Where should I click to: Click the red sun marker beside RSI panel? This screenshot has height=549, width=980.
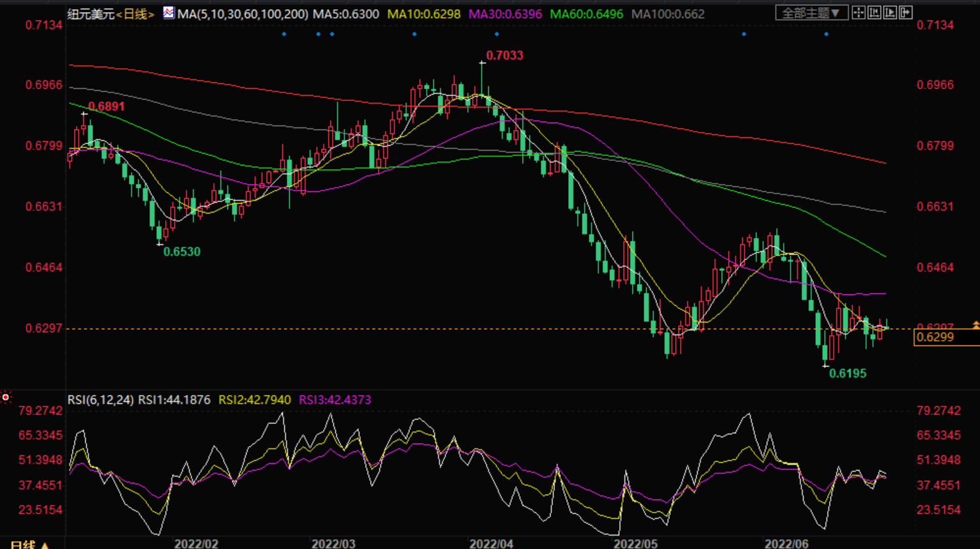(x=6, y=397)
